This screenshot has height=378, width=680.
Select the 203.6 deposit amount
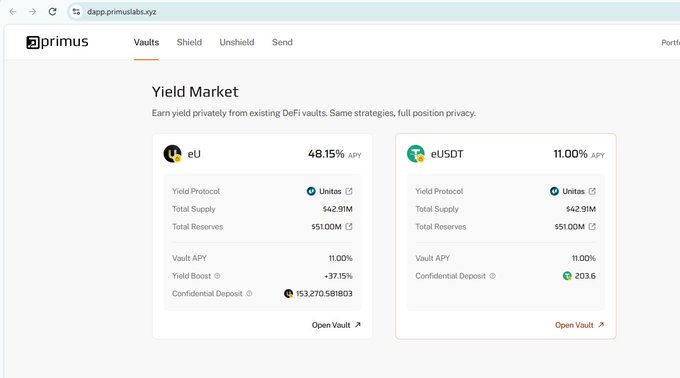585,276
